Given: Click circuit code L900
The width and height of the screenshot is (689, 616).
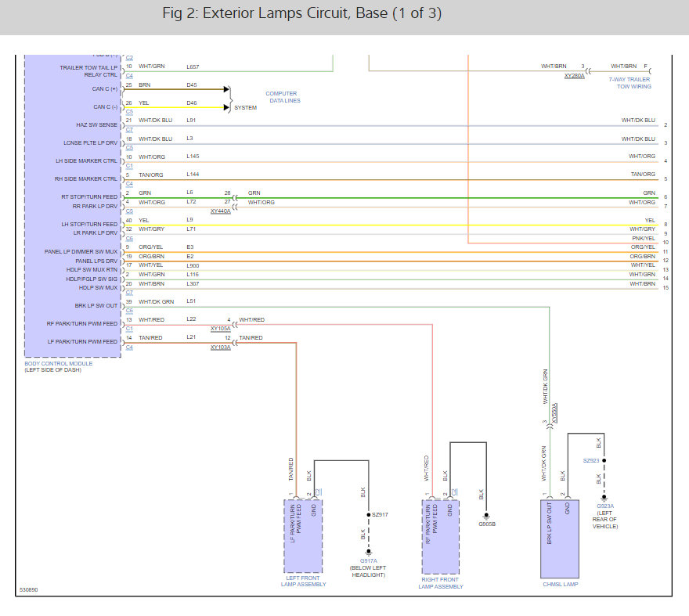Looking at the screenshot, I should click(x=193, y=266).
